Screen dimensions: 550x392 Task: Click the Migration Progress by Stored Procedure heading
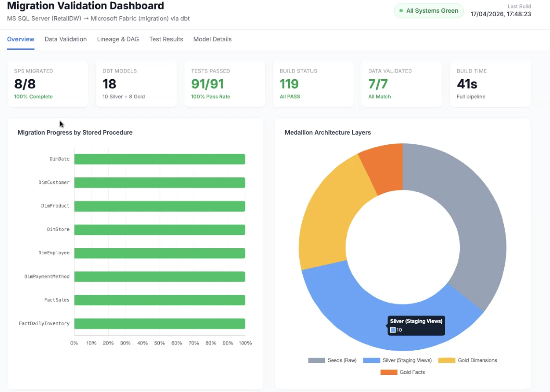click(x=75, y=132)
